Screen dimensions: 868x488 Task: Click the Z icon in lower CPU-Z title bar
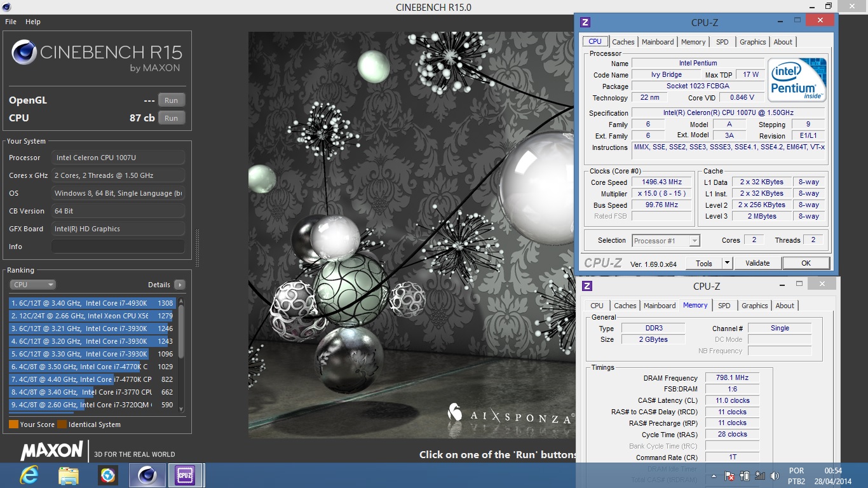coord(587,286)
